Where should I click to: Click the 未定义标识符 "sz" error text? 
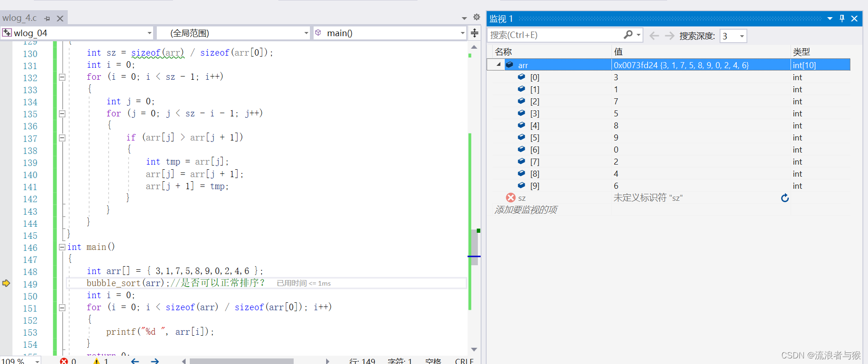648,198
